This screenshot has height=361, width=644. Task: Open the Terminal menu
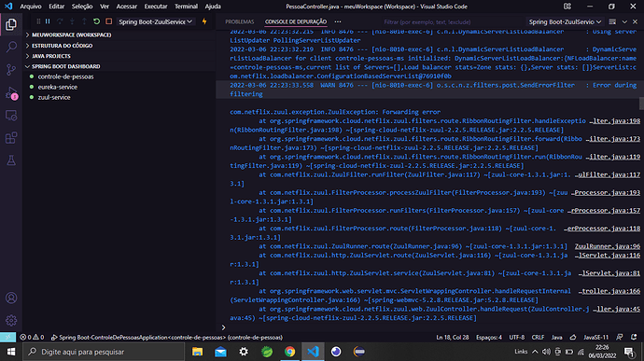(186, 7)
